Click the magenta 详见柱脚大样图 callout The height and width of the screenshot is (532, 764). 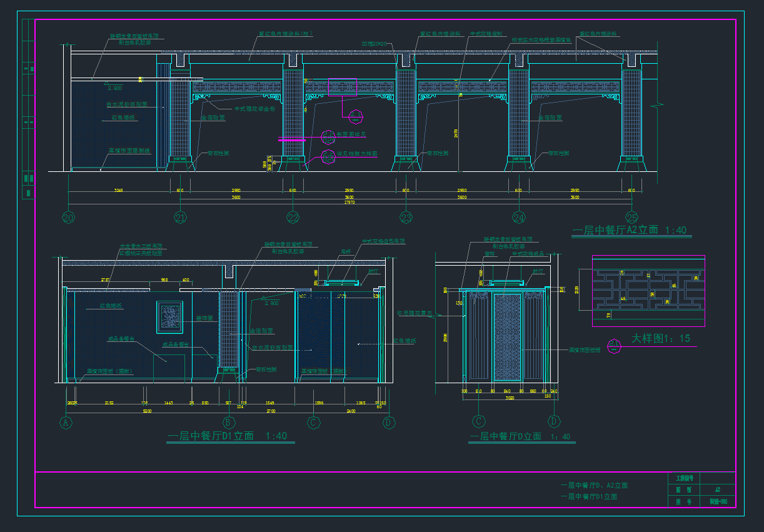click(x=328, y=156)
